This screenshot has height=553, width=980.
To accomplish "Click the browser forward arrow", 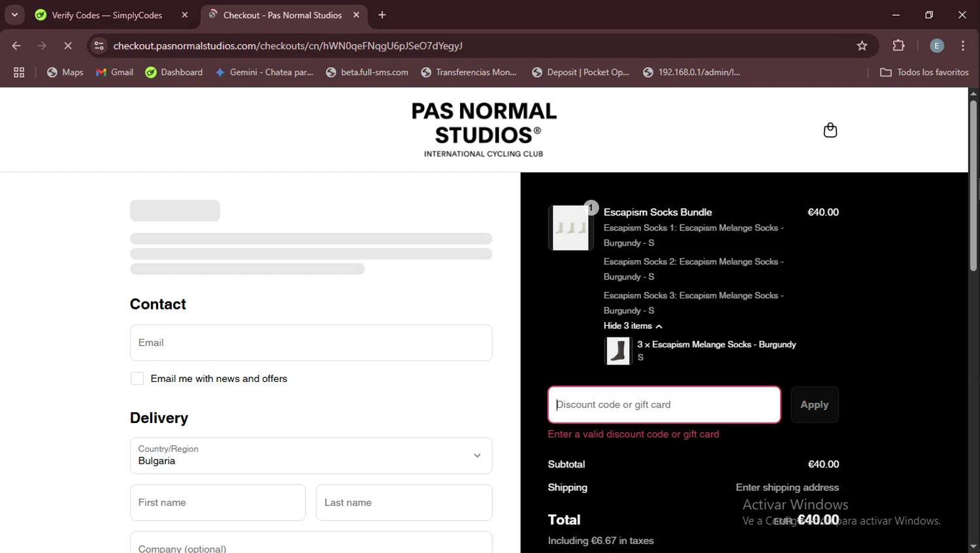I will coord(42,46).
